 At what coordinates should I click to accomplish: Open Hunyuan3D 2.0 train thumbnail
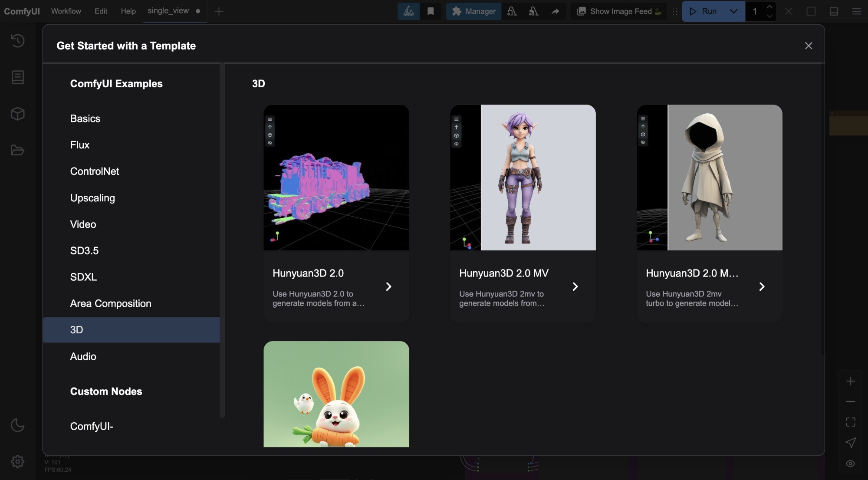click(x=336, y=178)
